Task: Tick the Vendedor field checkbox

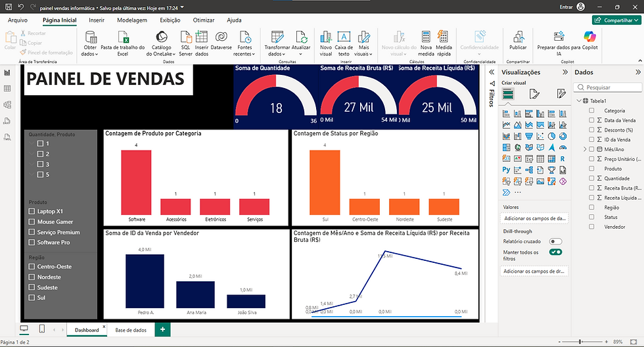Action: (x=591, y=227)
